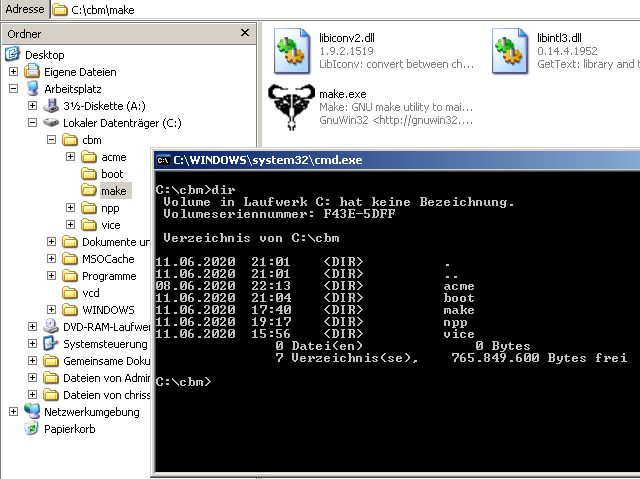Click the 3½-Diskette (A:) drive icon
Viewport: 640px width, 479px height.
pyautogui.click(x=51, y=106)
